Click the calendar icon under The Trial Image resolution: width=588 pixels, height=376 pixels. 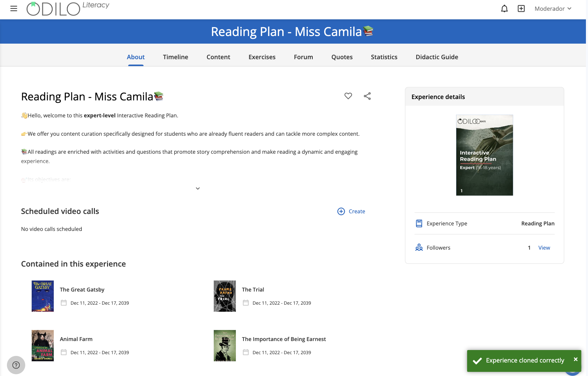[x=246, y=303]
